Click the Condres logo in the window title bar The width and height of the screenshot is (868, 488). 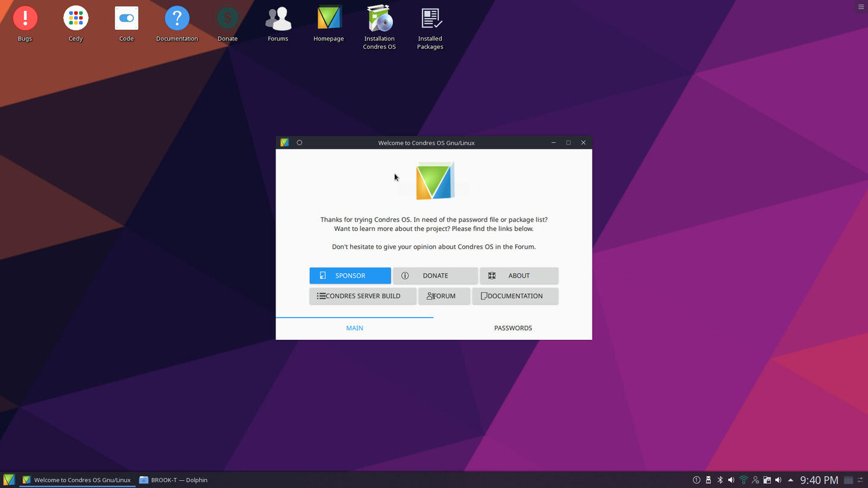click(285, 143)
